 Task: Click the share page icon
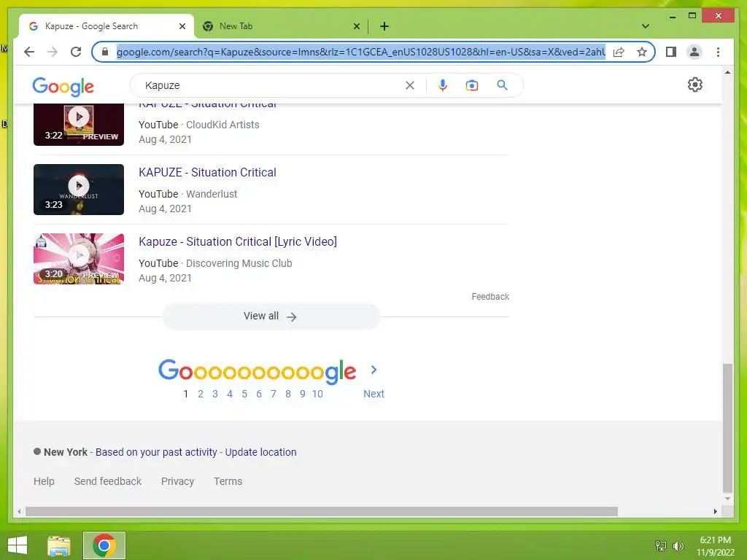(x=619, y=52)
